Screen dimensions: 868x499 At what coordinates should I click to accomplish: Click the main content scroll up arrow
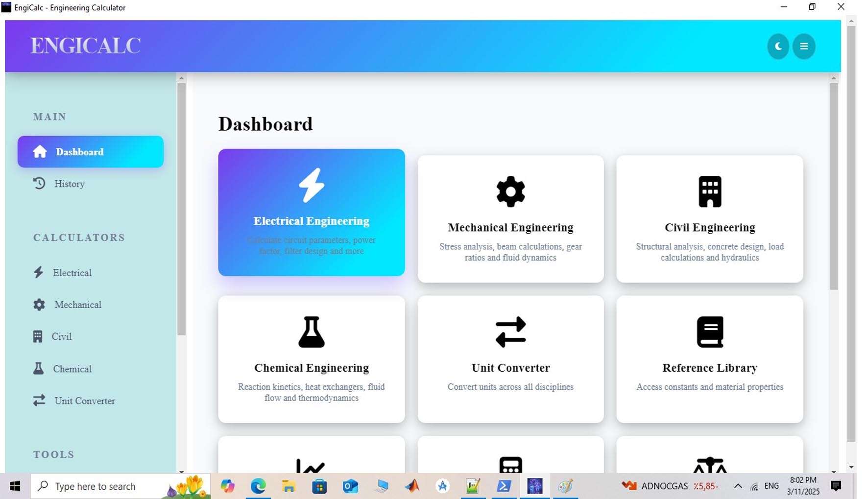(834, 78)
